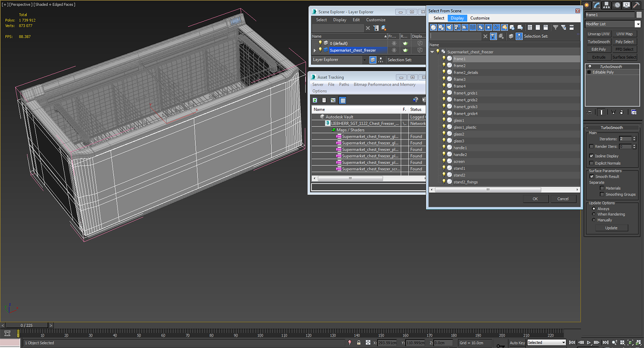Select the Manually update option

(x=594, y=220)
